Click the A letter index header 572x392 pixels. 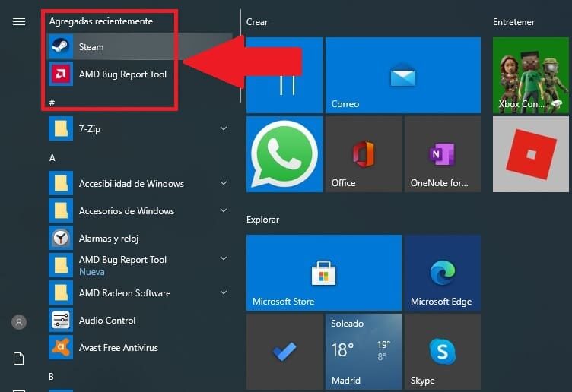coord(52,158)
